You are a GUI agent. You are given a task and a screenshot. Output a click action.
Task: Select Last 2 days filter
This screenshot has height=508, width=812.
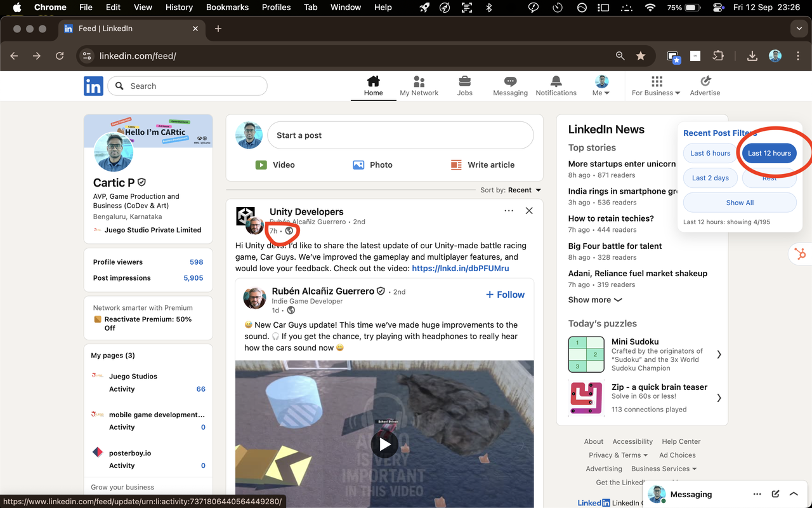pos(710,178)
